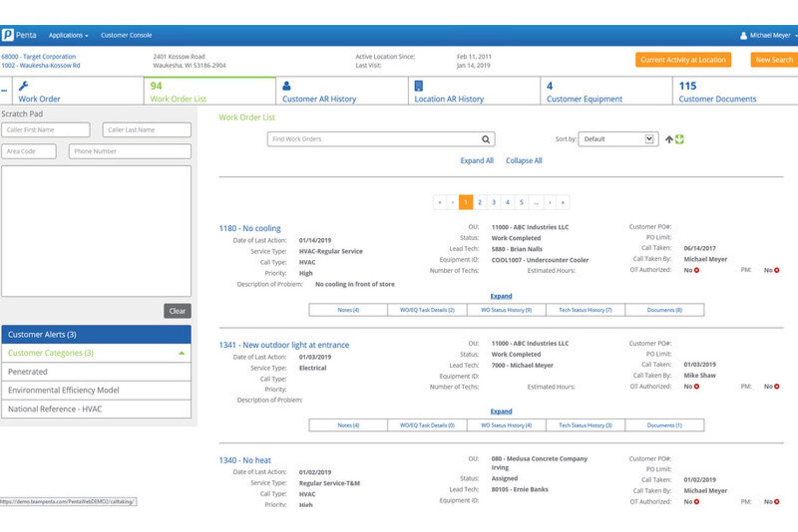Screen dimensions: 798x532
Task: Open work order 1180 - No cooling
Action: click(250, 229)
